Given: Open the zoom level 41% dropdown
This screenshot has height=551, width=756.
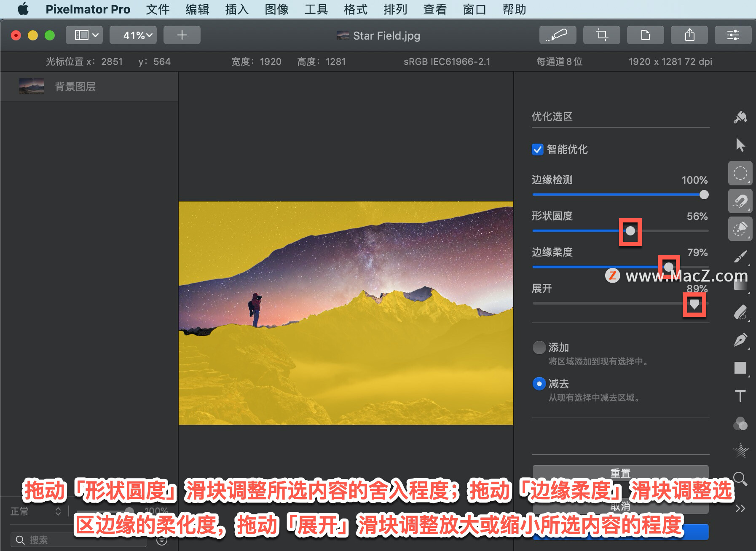Looking at the screenshot, I should tap(133, 35).
